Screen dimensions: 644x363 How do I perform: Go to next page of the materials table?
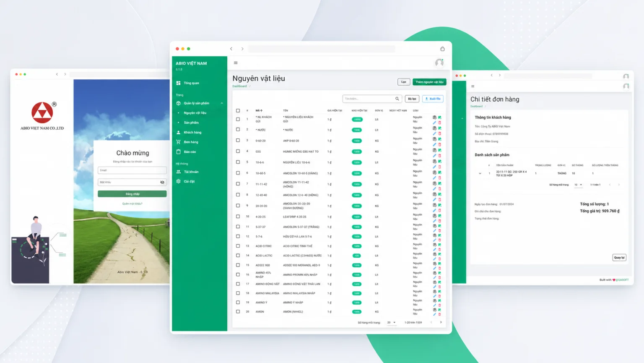441,322
